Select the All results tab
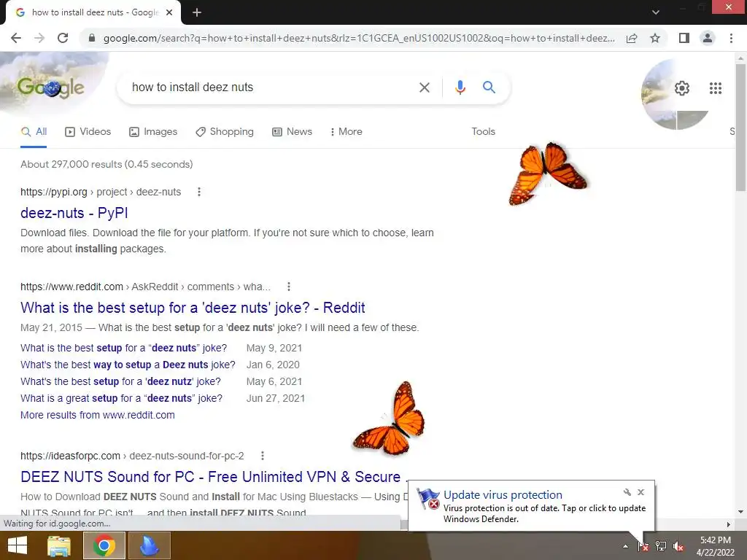The height and width of the screenshot is (560, 747). pos(34,132)
